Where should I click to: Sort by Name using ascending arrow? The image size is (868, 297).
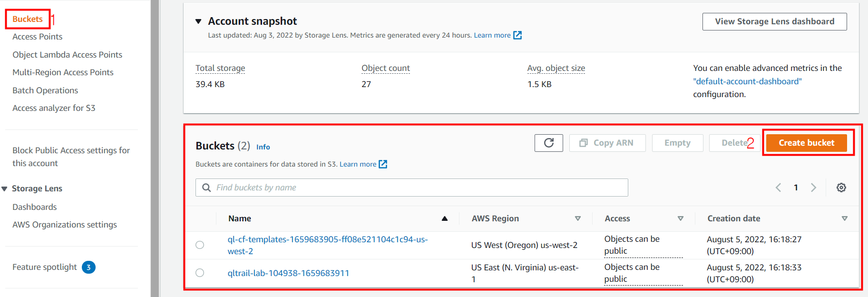point(445,218)
